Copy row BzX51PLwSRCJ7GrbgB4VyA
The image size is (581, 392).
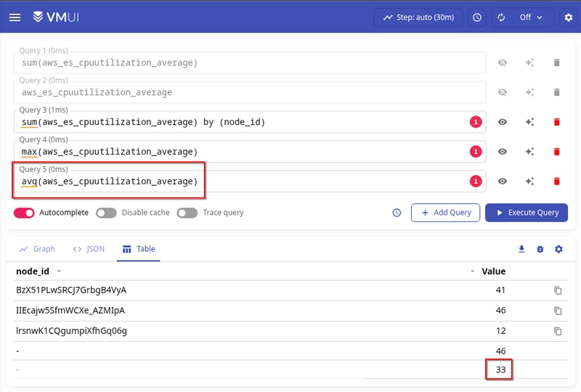pyautogui.click(x=558, y=290)
